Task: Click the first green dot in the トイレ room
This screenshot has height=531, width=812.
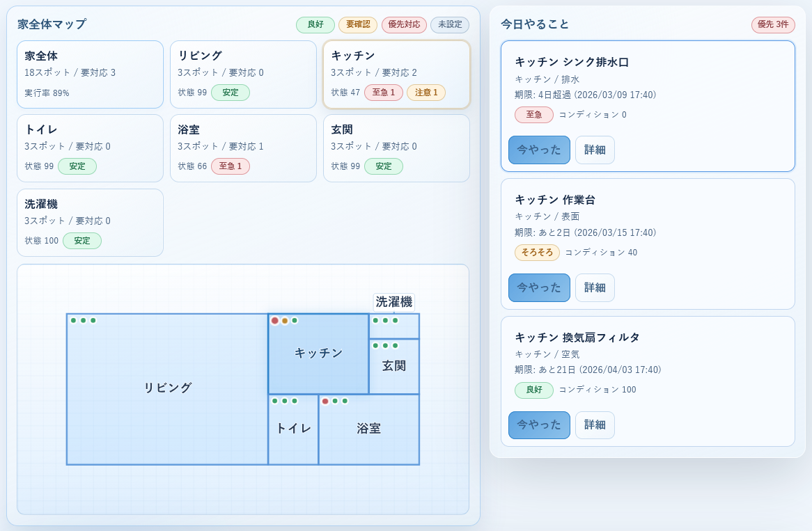Action: [275, 401]
